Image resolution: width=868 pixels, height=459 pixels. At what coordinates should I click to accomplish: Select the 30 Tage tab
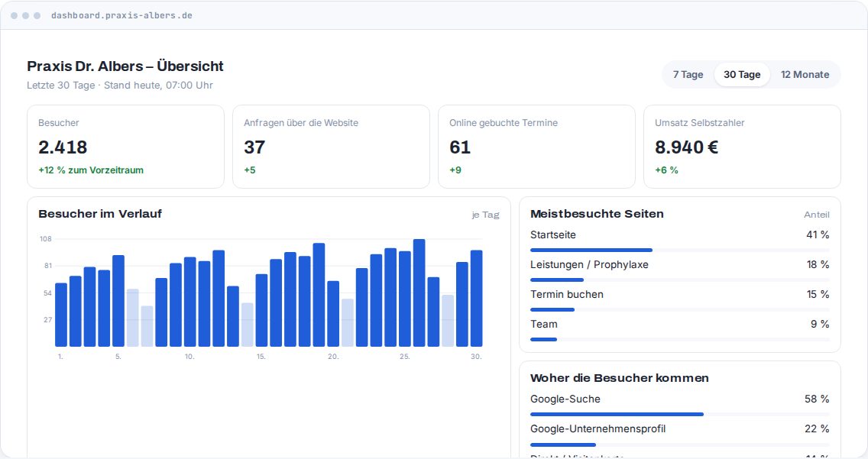tap(742, 75)
